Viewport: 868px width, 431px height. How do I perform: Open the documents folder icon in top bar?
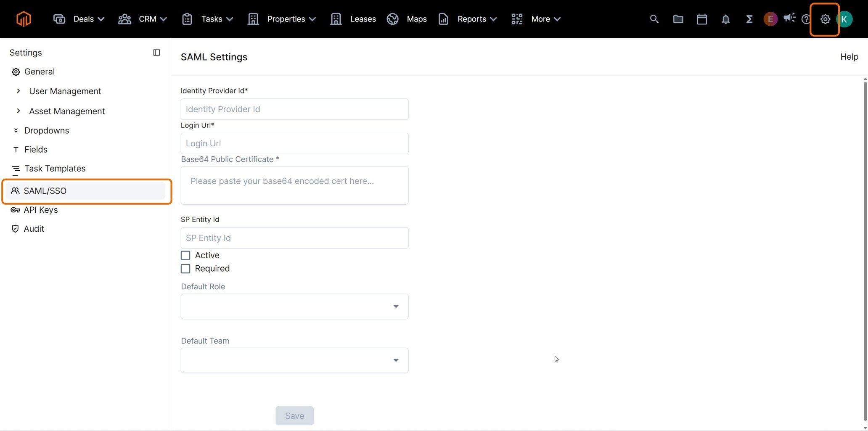coord(678,19)
